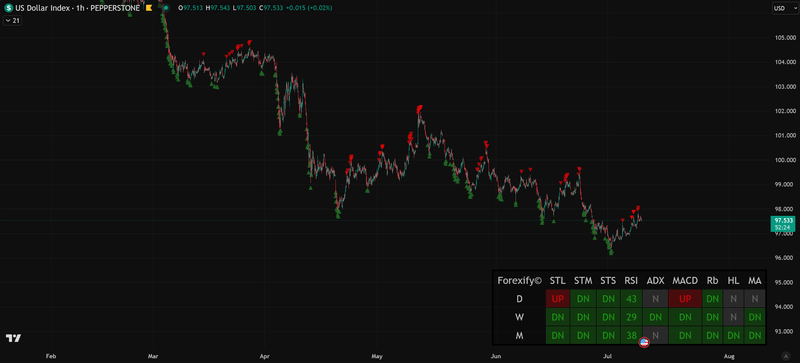This screenshot has height=363, width=800.
Task: Click the 95.000 price scale label
Action: (785, 282)
